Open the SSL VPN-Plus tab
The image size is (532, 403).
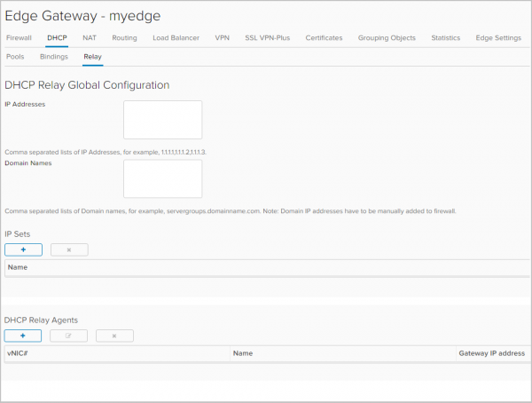tap(267, 38)
